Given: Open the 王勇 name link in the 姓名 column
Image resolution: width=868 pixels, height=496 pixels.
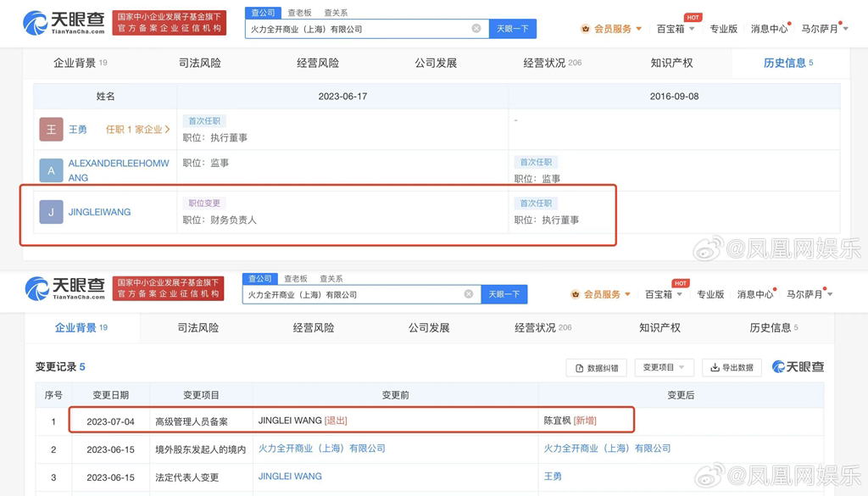Looking at the screenshot, I should tap(77, 129).
